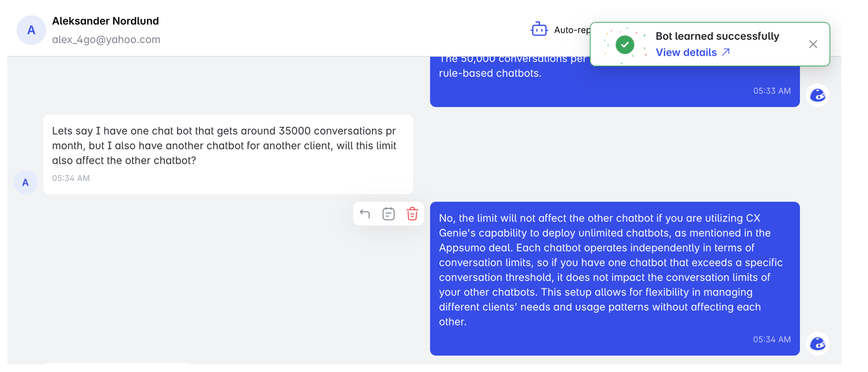This screenshot has width=868, height=372.
Task: Click the 05:33 AM timestamp in the bot message
Action: click(772, 91)
